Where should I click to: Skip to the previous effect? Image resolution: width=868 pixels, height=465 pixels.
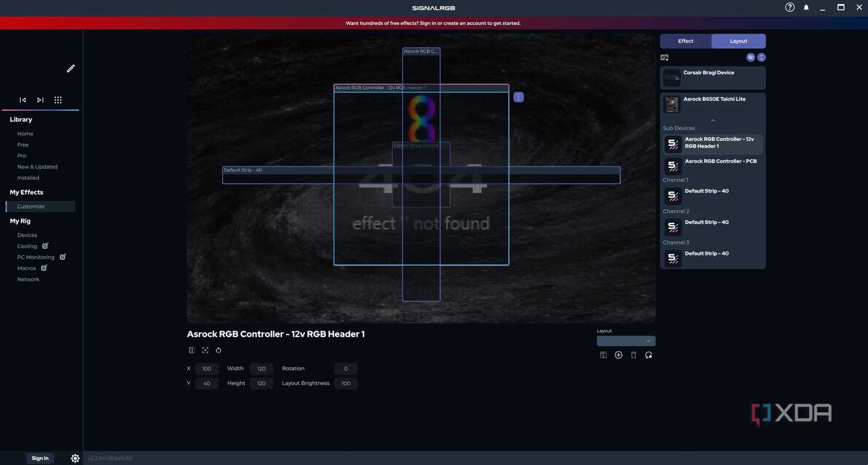point(23,100)
